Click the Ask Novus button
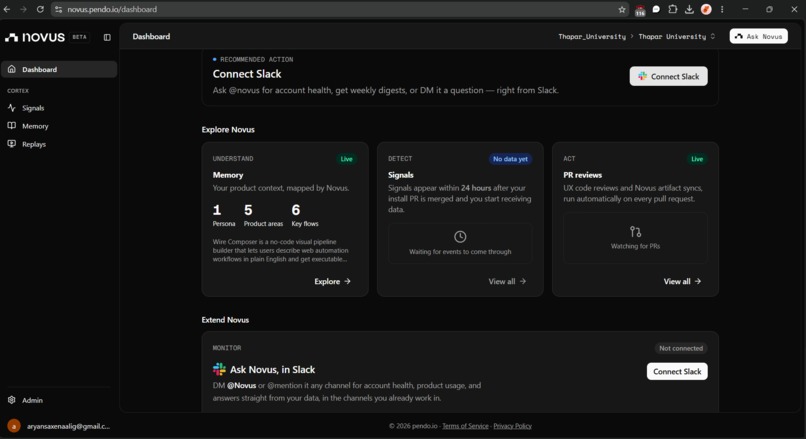 758,36
